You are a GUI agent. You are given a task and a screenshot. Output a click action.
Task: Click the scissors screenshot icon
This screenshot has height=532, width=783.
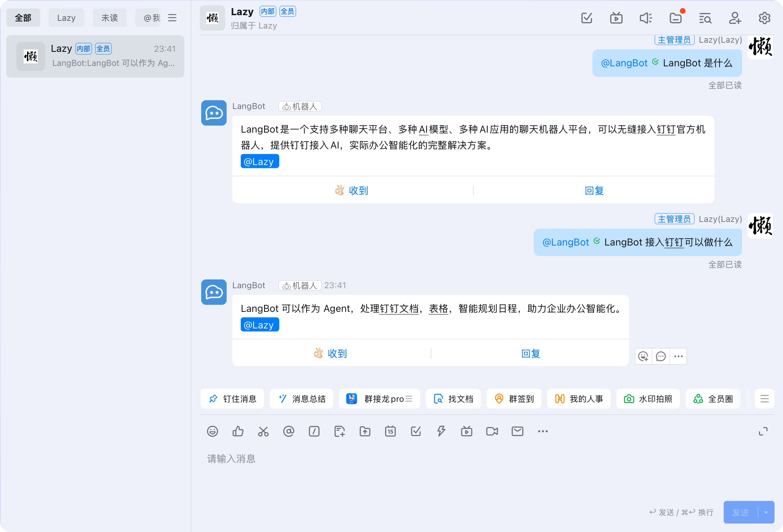pos(263,431)
